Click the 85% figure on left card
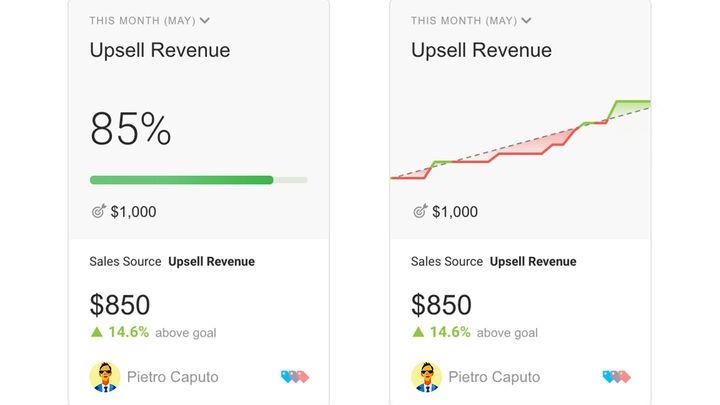720x405 pixels. pos(130,129)
